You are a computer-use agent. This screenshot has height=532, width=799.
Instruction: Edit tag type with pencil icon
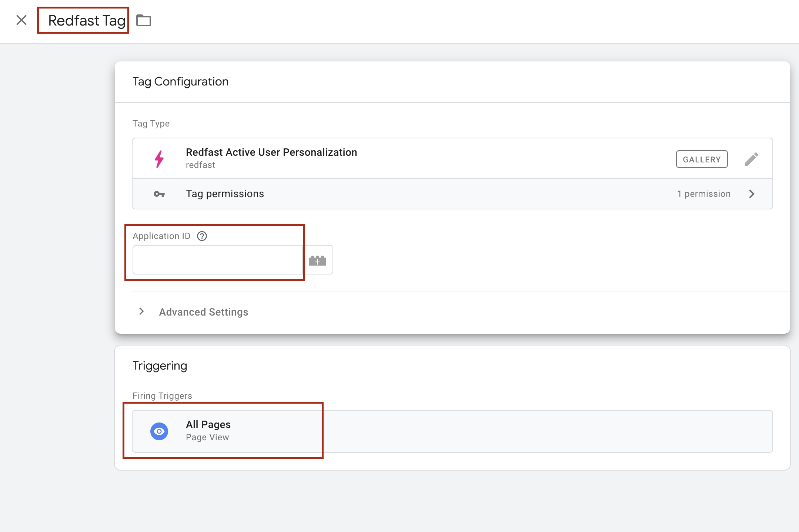pos(751,159)
